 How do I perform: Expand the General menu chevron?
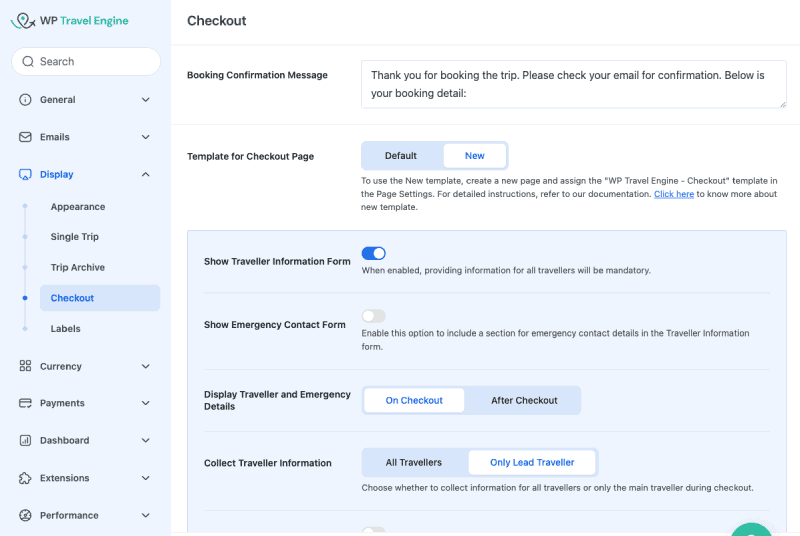145,99
